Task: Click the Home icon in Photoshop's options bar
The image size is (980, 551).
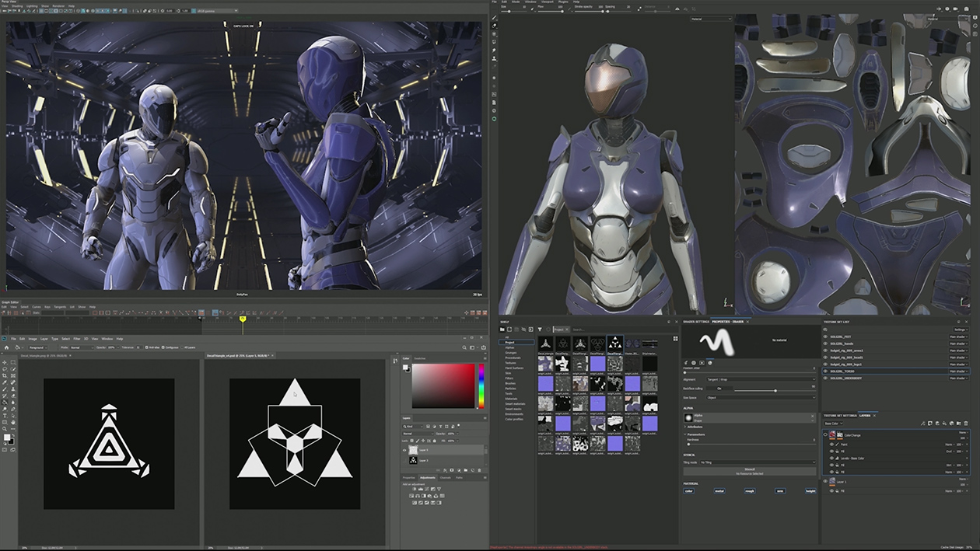Action: pos(7,347)
